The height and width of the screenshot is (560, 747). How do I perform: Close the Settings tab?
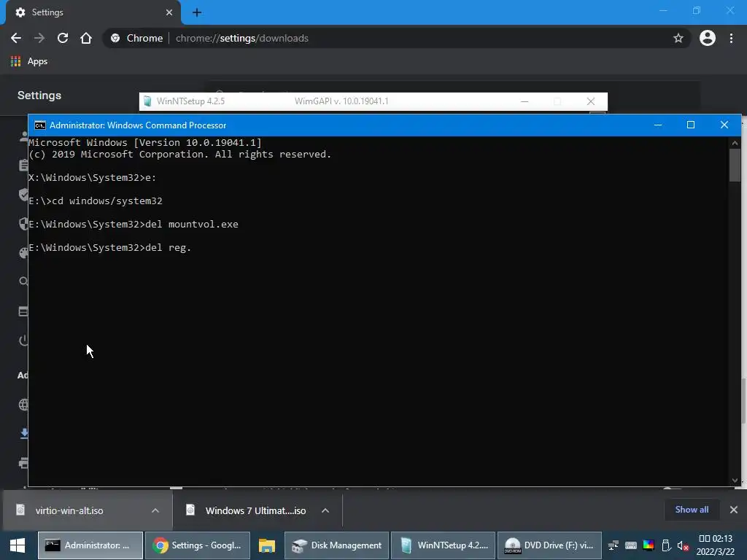pos(169,12)
